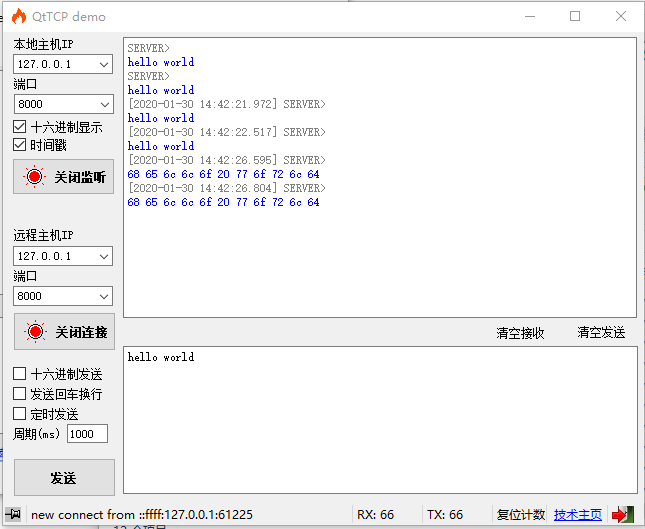The image size is (645, 529).
Task: Click 清空发送 to clear send box
Action: tap(601, 332)
